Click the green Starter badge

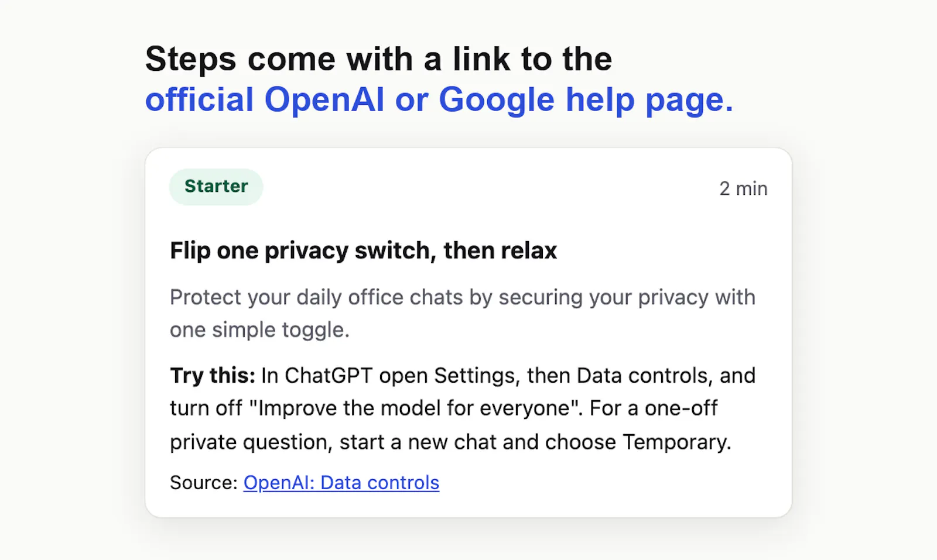pos(216,187)
